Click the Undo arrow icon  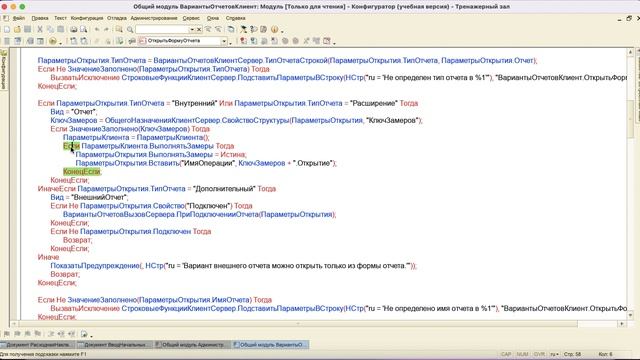(97, 29)
